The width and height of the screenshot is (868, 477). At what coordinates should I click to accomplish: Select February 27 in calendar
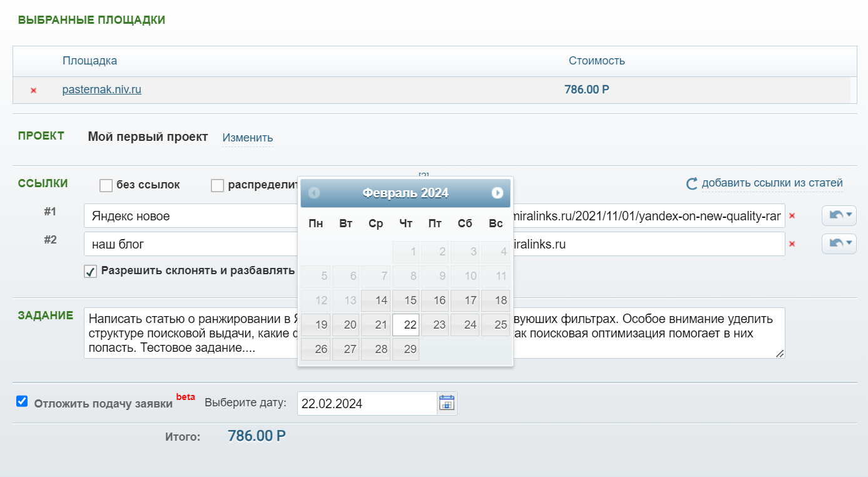pyautogui.click(x=345, y=349)
